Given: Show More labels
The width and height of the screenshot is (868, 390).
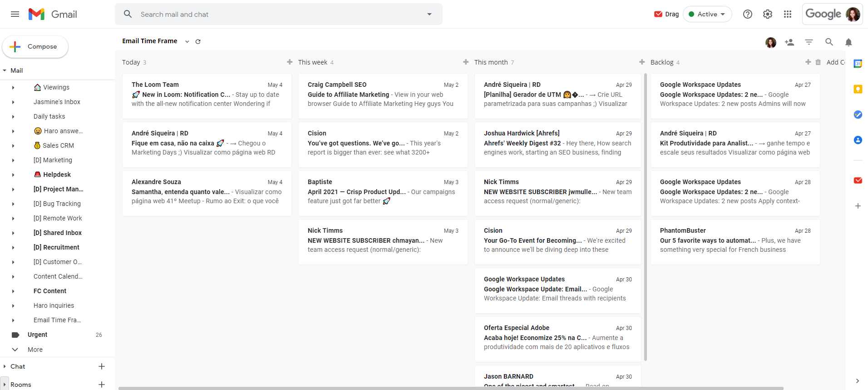Looking at the screenshot, I should 35,350.
